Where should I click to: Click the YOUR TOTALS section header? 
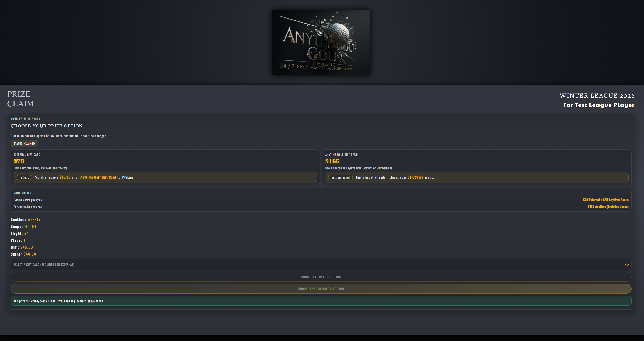(x=22, y=193)
